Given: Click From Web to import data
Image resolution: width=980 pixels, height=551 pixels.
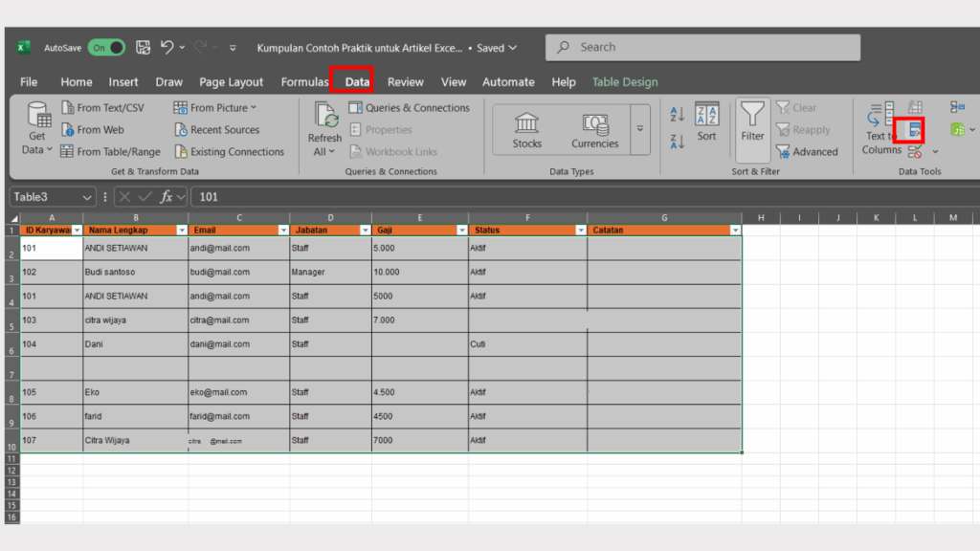Looking at the screenshot, I should point(99,129).
